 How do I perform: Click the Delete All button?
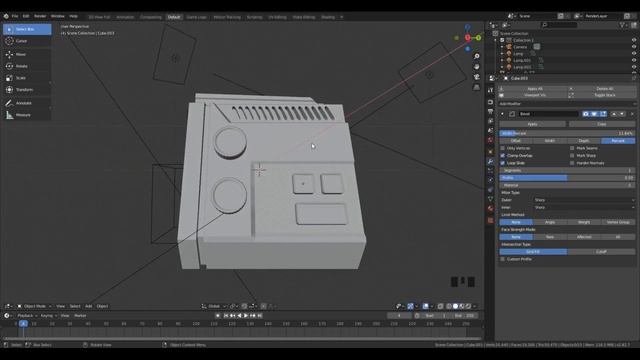(602, 89)
